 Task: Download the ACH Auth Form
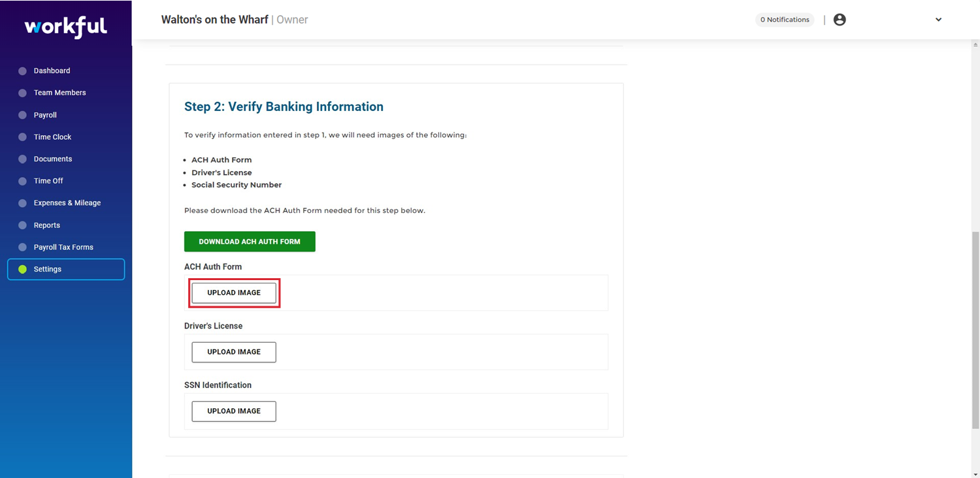250,242
